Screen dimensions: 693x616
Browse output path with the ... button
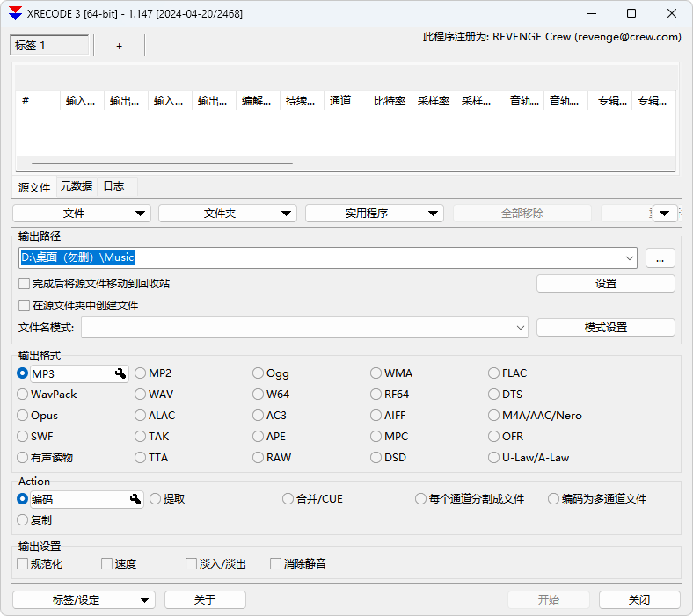pyautogui.click(x=660, y=257)
